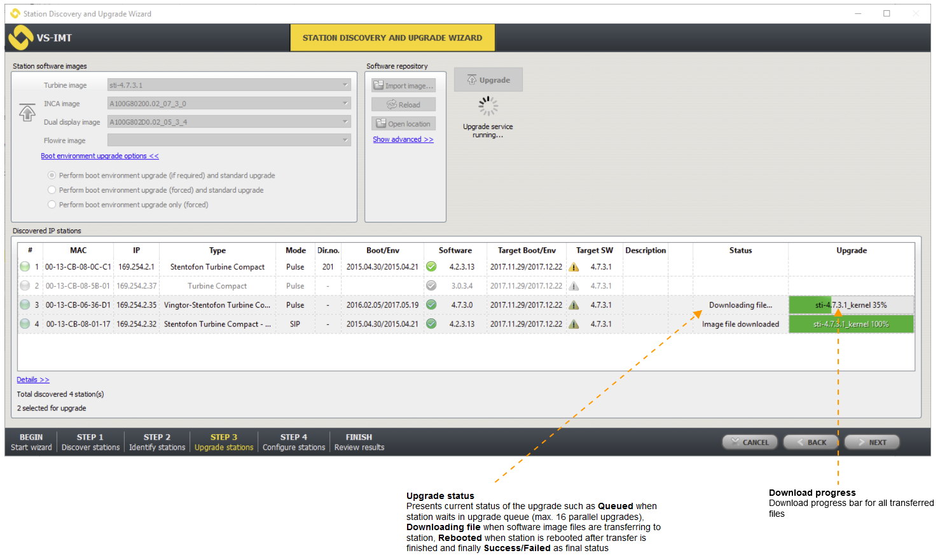Image resolution: width=940 pixels, height=560 pixels.
Task: Click the green status circle for station 1
Action: pos(25,267)
